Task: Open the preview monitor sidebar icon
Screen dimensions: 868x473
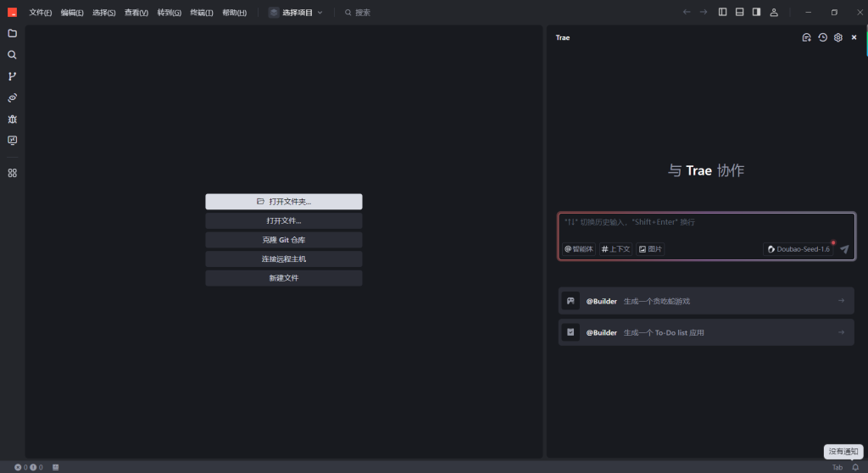Action: tap(12, 141)
